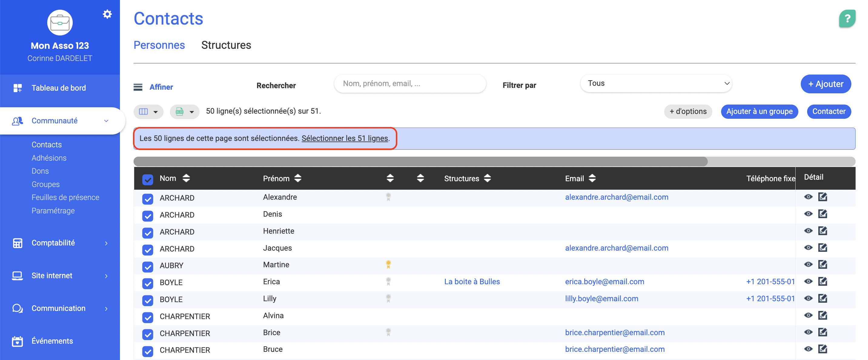868x360 pixels.
Task: Open Dons in the sidebar
Action: pos(40,171)
